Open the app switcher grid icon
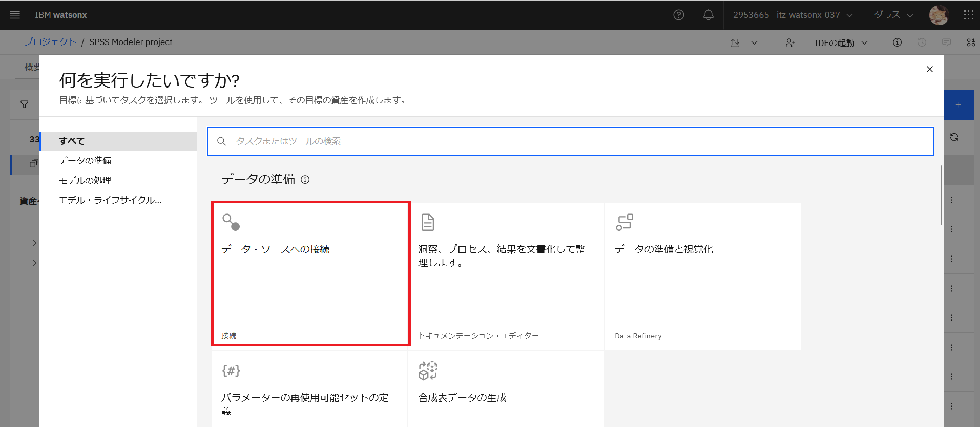This screenshot has width=980, height=427. 968,15
